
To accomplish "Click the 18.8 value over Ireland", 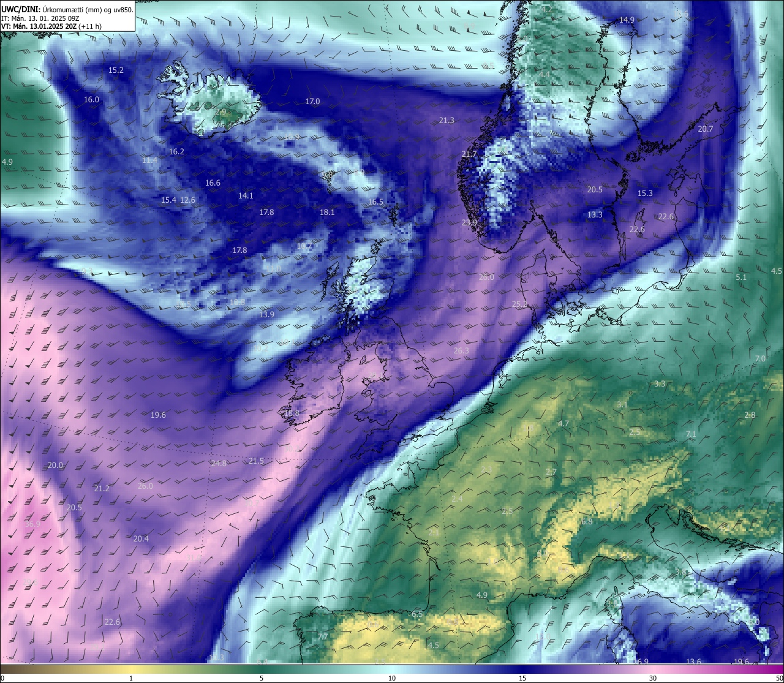I will pos(292,413).
